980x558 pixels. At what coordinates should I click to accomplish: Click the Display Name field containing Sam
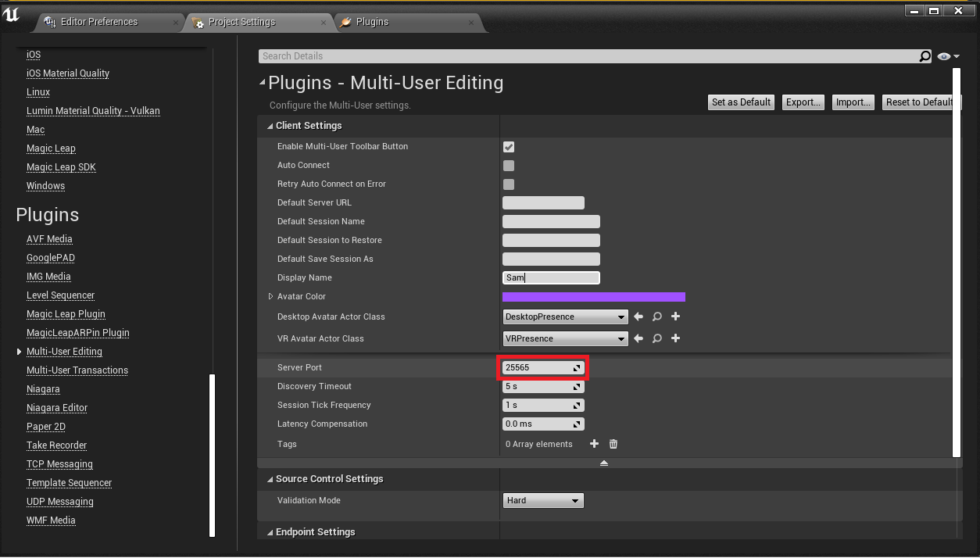551,278
